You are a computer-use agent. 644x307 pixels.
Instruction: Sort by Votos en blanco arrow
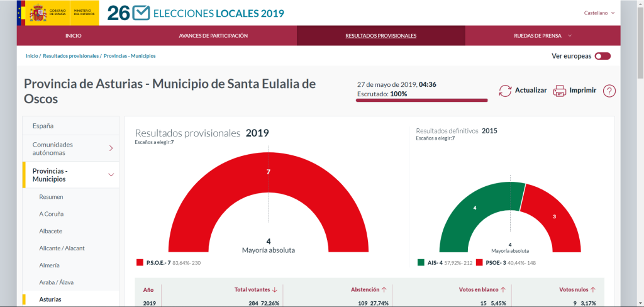pyautogui.click(x=502, y=290)
